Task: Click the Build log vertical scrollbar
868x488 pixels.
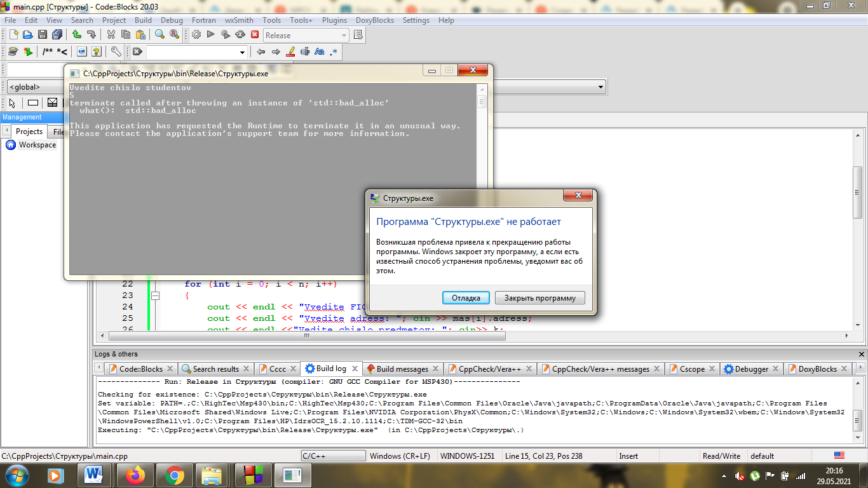Action: 858,410
